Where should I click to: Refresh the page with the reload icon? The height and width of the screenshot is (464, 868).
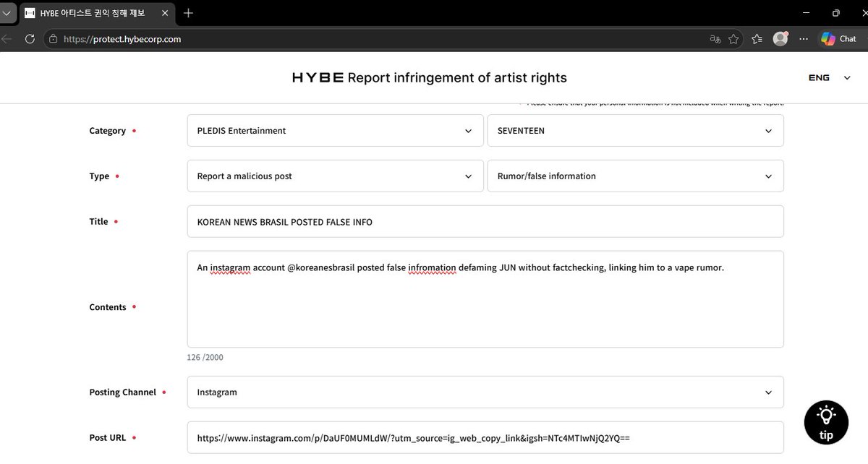(30, 39)
